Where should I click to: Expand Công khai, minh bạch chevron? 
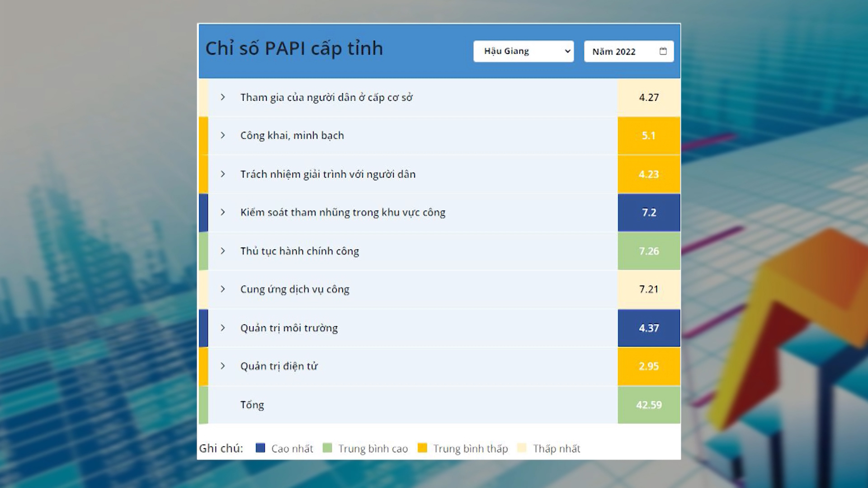pos(222,135)
